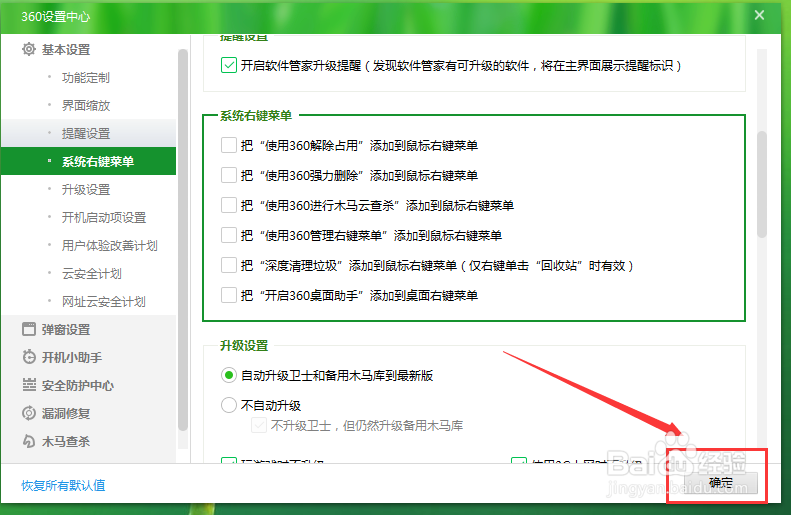Select 自动升级卫士和备用木马库到最新版 radio button
Screen dimensions: 791x515
229,375
